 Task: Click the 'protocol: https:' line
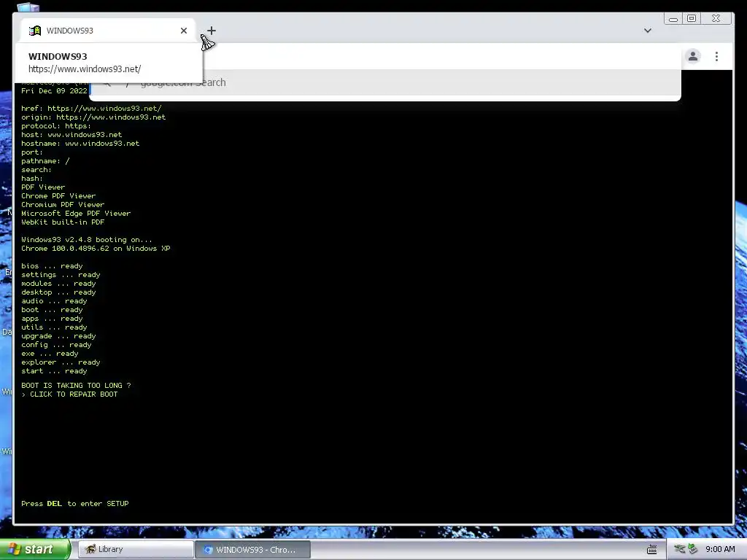(56, 126)
